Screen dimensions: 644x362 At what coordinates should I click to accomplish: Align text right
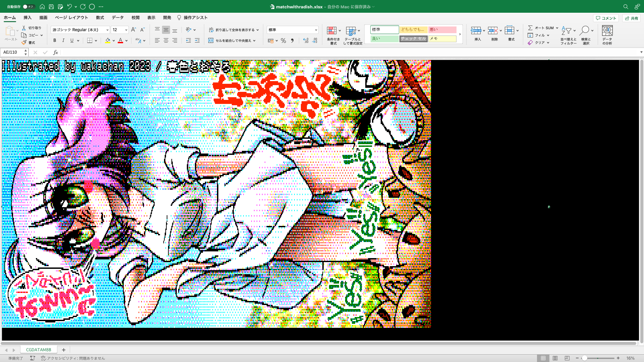point(174,41)
